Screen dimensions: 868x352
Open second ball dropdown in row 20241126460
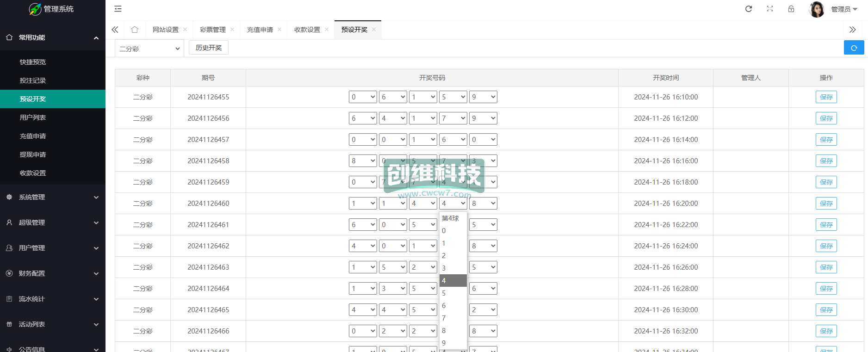(x=393, y=204)
